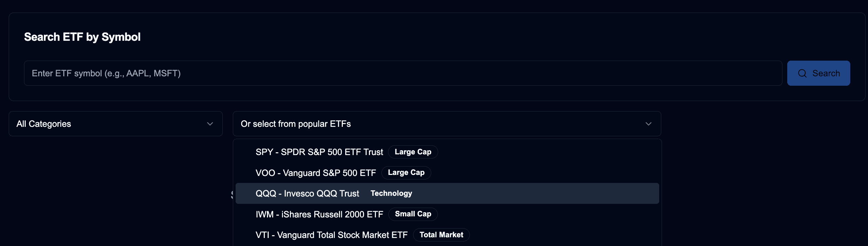Click the Large Cap badge next to VOO
This screenshot has height=246, width=868.
(x=406, y=172)
